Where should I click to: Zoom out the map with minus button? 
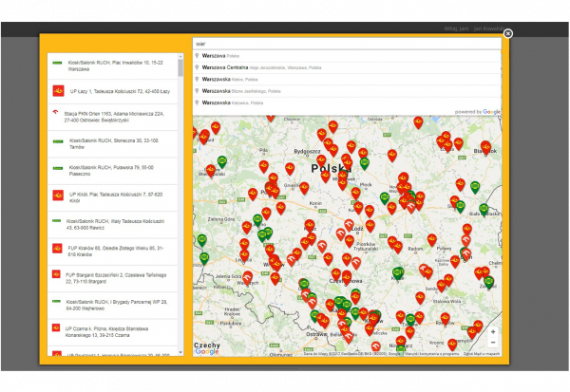click(x=492, y=344)
